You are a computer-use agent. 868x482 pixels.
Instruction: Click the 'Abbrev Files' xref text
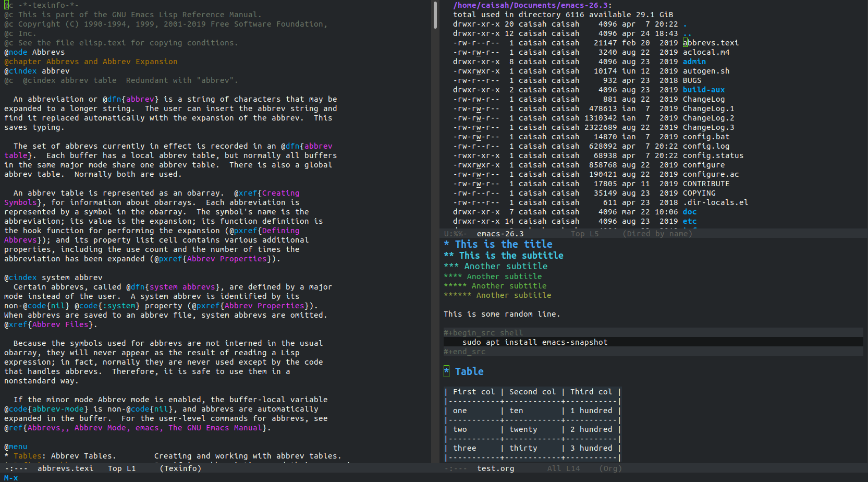(x=60, y=324)
